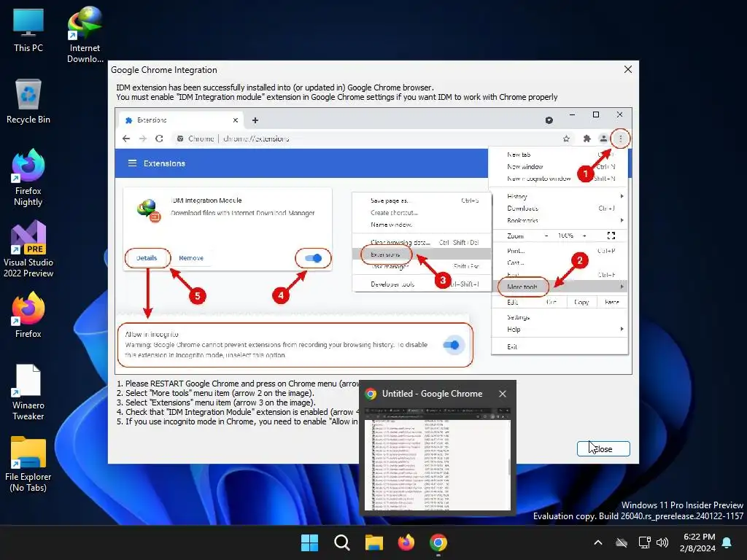Open the hamburger menu beside the Extensions heading
Image resolution: width=747 pixels, height=560 pixels.
pyautogui.click(x=133, y=163)
